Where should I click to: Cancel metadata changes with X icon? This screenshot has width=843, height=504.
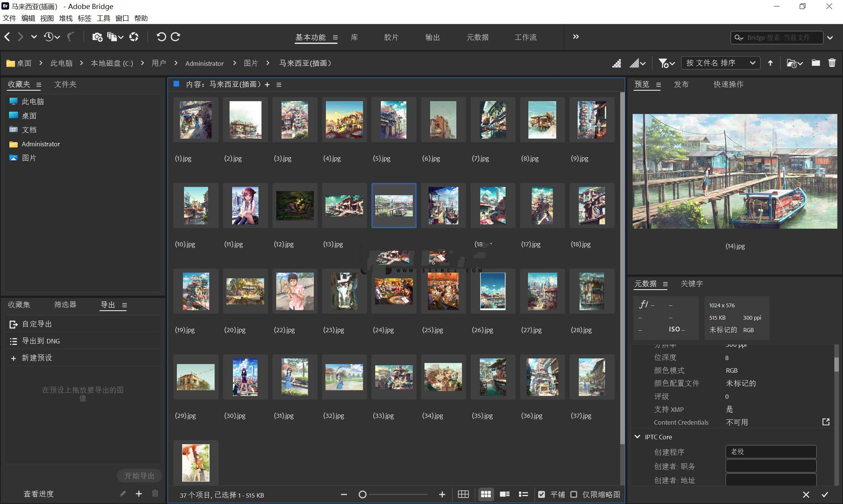click(x=806, y=495)
